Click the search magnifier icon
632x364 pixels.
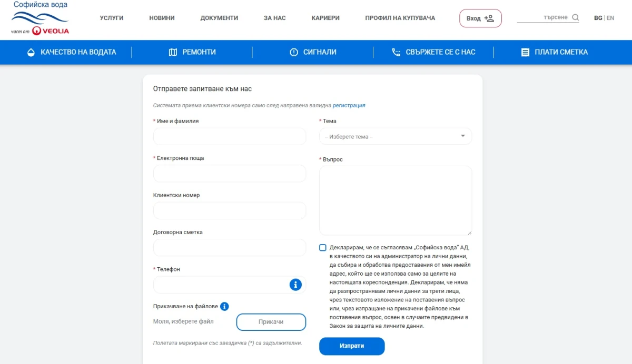pos(575,17)
